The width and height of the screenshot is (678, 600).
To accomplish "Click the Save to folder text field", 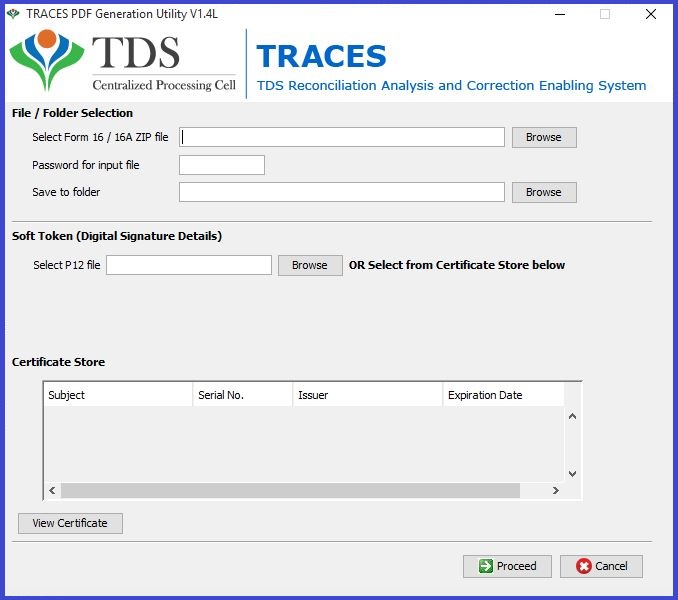I will (x=341, y=192).
